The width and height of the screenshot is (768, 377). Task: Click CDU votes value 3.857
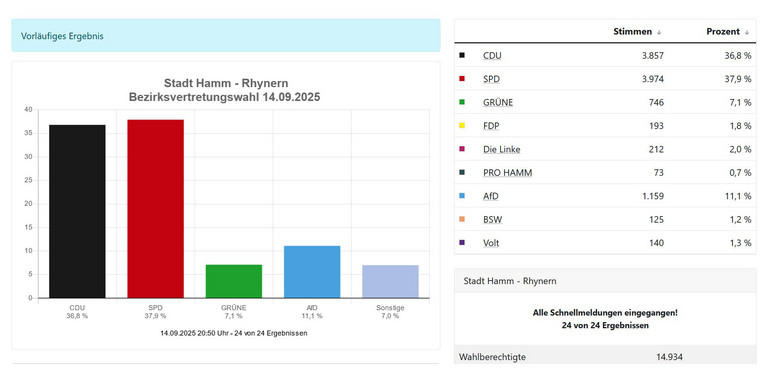pos(652,56)
